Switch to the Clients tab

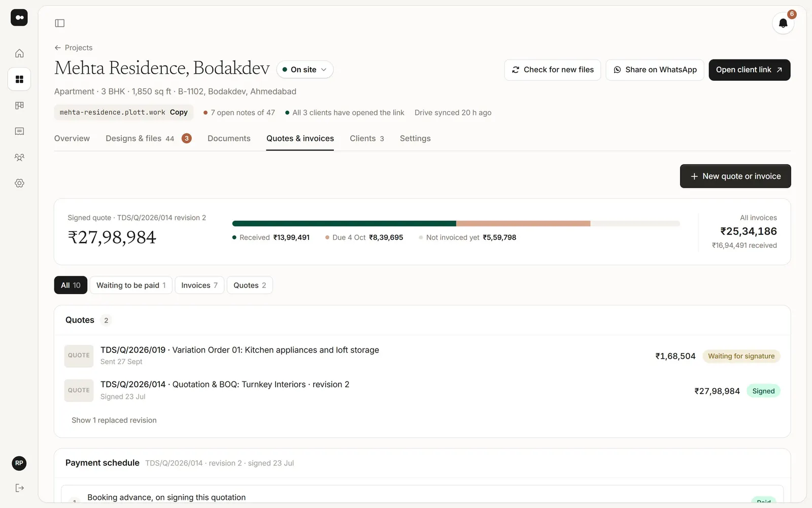367,138
